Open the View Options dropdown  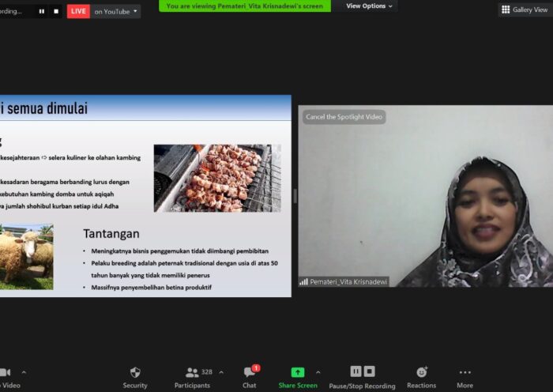370,6
